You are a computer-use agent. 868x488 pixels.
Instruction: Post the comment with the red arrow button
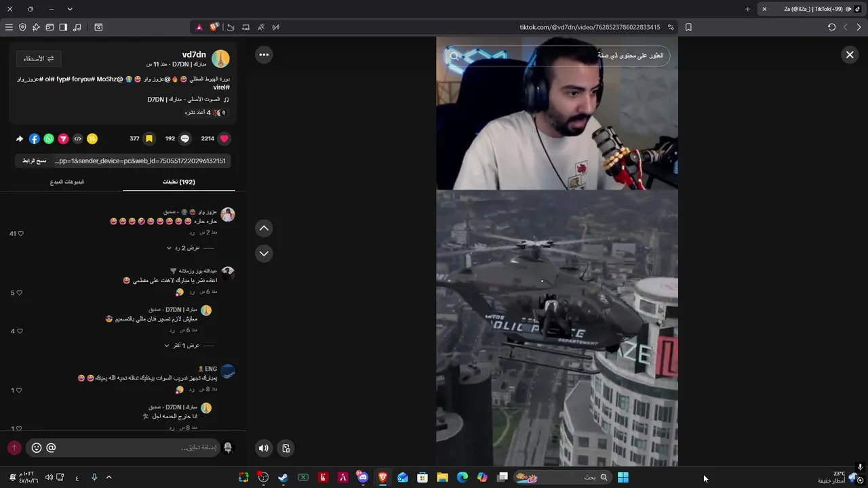tap(14, 448)
